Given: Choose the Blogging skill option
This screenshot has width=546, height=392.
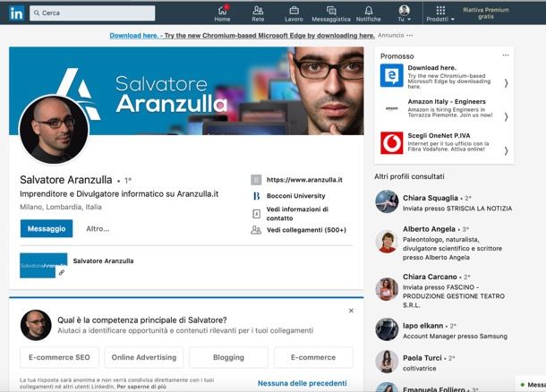Looking at the screenshot, I should pyautogui.click(x=228, y=357).
